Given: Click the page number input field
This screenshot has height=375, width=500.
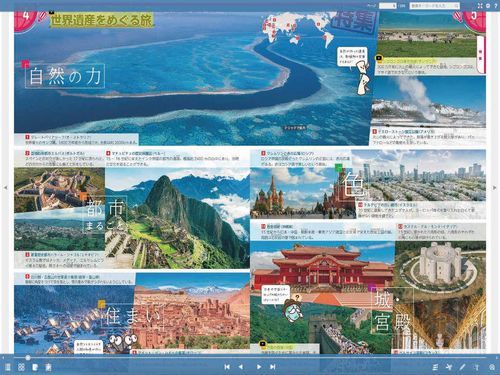Looking at the screenshot, I should click(388, 6).
